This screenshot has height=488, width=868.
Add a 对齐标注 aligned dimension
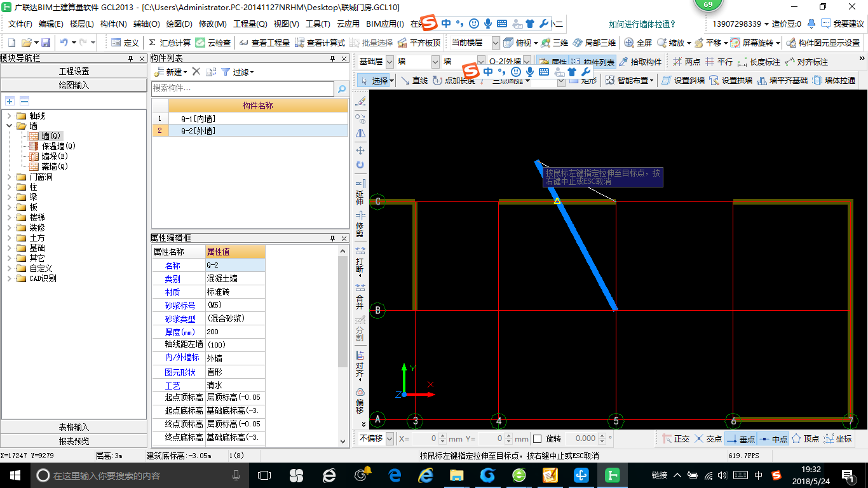tap(806, 62)
